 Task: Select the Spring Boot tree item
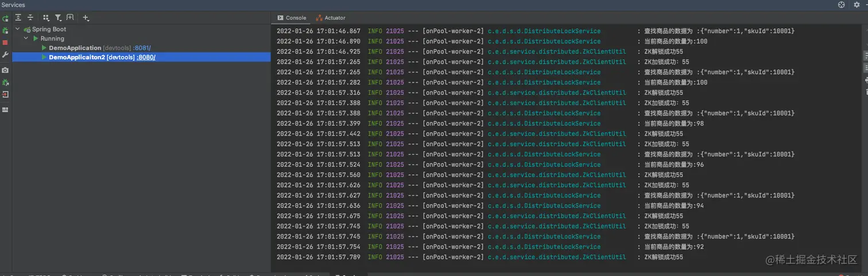(x=49, y=29)
